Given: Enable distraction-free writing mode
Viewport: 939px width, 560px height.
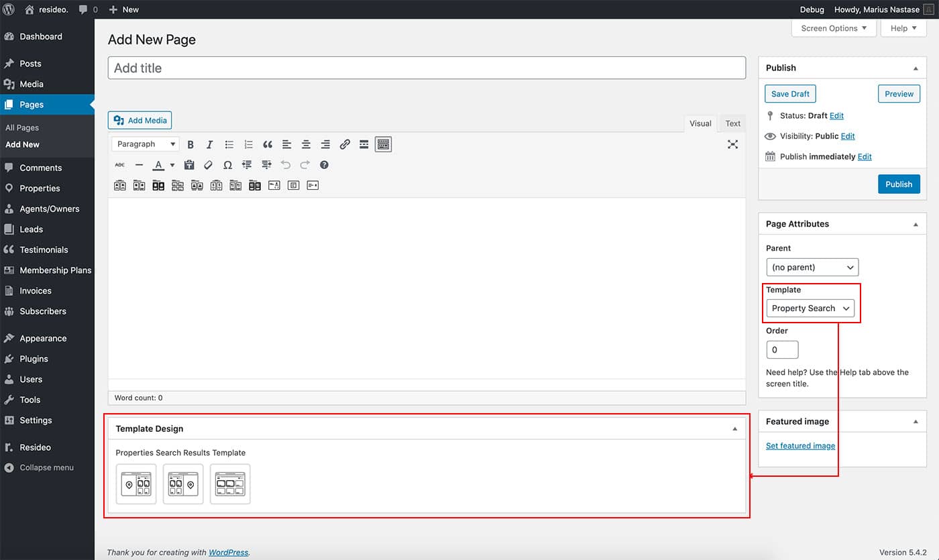Looking at the screenshot, I should (732, 144).
